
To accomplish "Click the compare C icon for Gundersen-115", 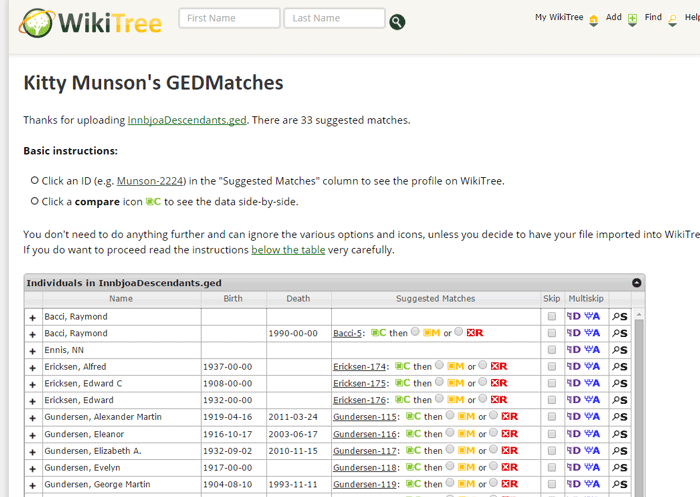I will tap(413, 417).
